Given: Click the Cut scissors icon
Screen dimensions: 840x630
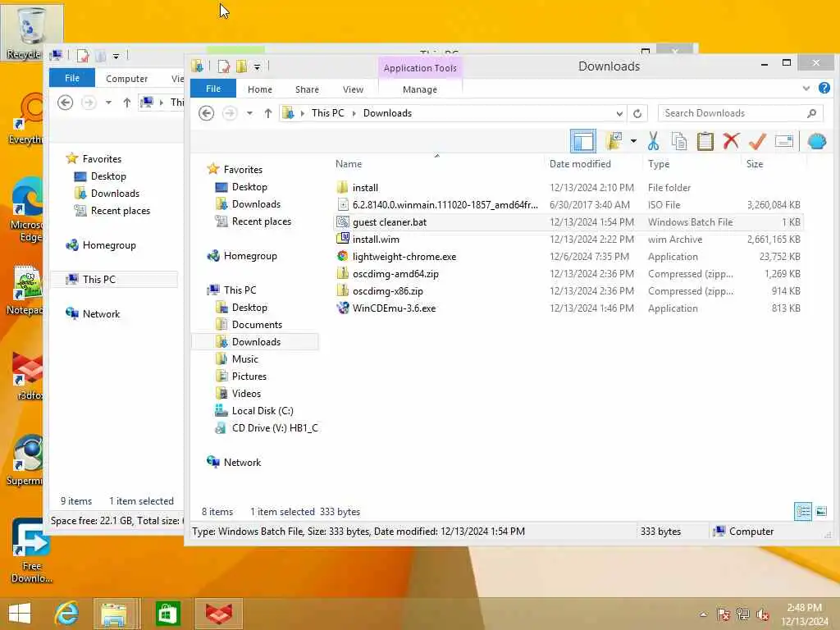Looking at the screenshot, I should (x=653, y=141).
